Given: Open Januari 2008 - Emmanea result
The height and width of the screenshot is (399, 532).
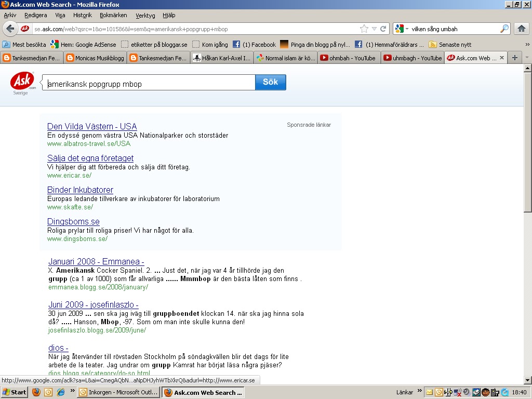Looking at the screenshot, I should coord(96,261).
